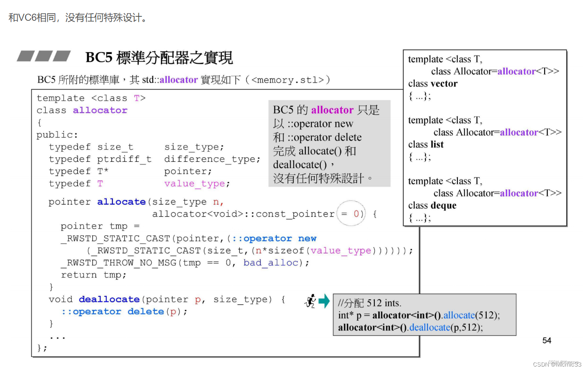Click the running man icon beside deallocate
This screenshot has width=588, height=371.
311,301
